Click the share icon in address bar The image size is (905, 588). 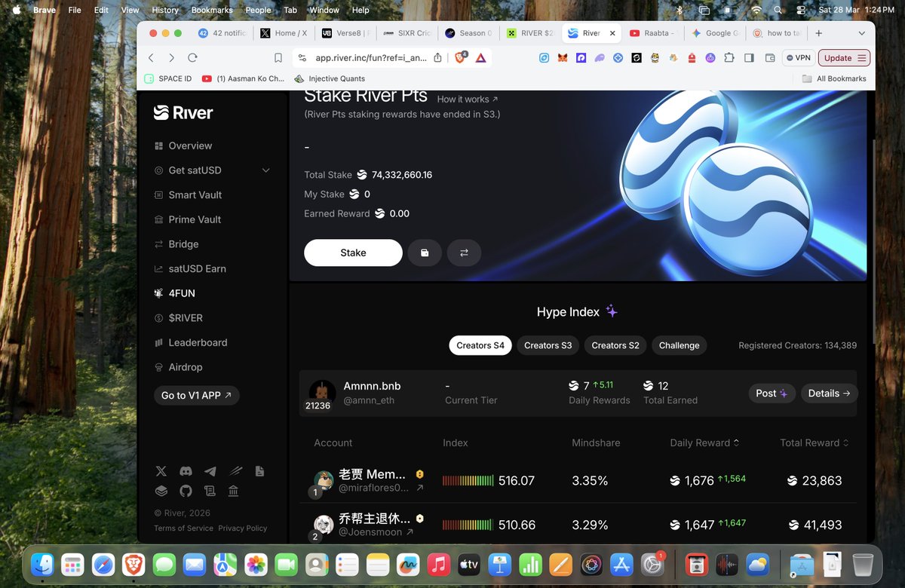[437, 58]
